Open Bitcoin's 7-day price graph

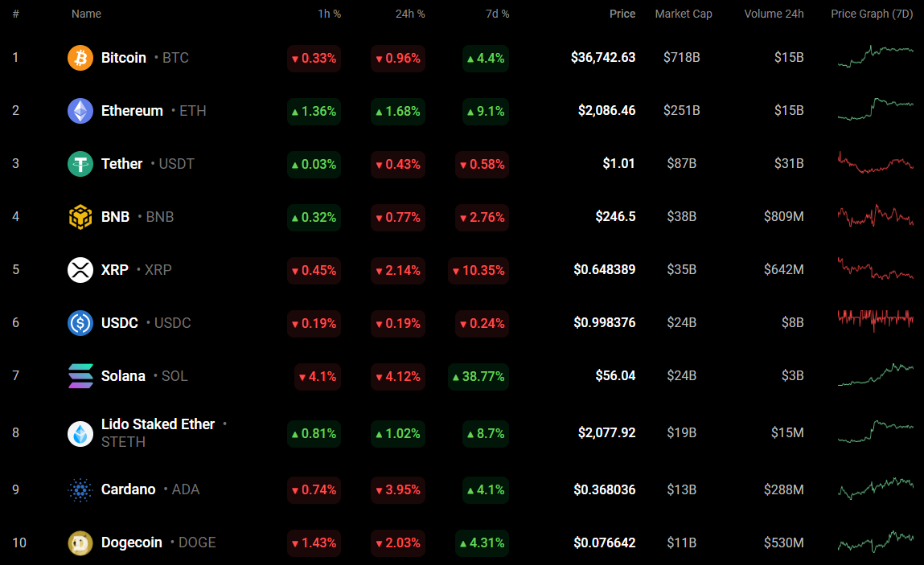[x=875, y=57]
